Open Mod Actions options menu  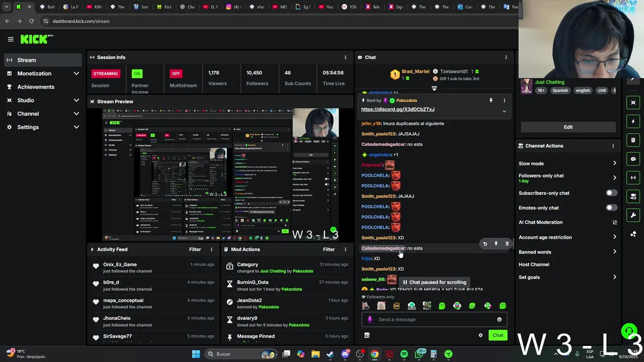pos(345,249)
